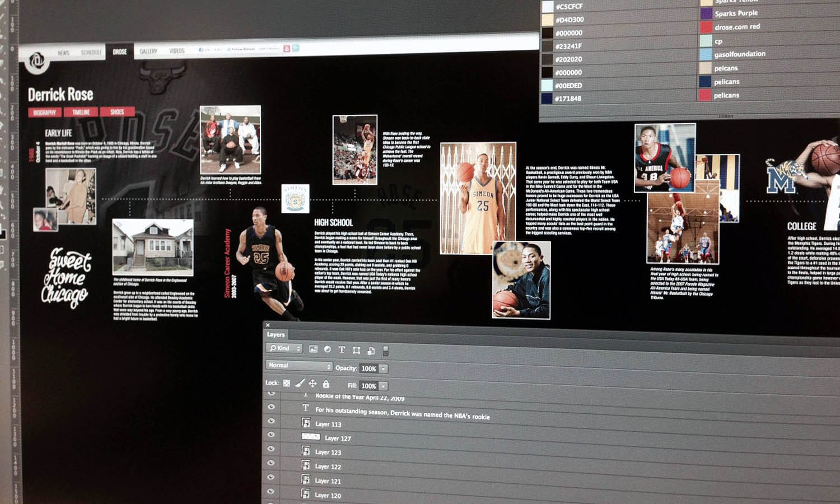Screen dimensions: 840x504
Task: Click the smart object filter icon
Action: [371, 351]
